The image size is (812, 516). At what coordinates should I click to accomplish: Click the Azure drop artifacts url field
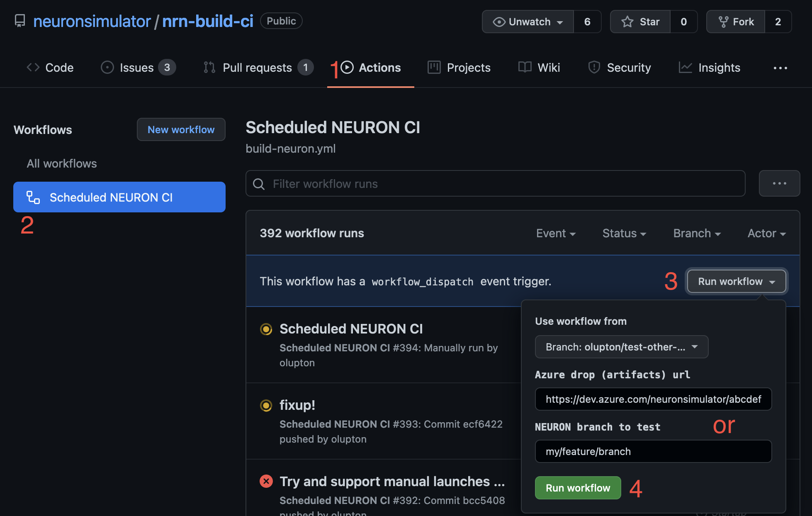pos(653,399)
